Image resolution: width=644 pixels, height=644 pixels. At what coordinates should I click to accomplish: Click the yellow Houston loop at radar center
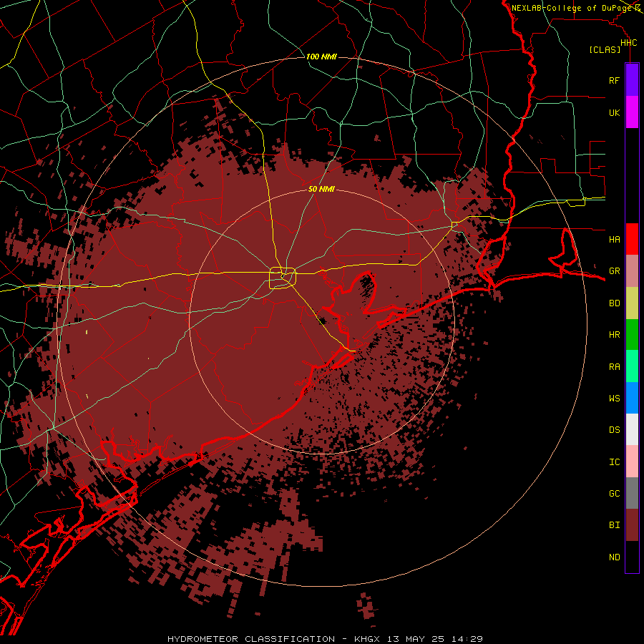(283, 278)
